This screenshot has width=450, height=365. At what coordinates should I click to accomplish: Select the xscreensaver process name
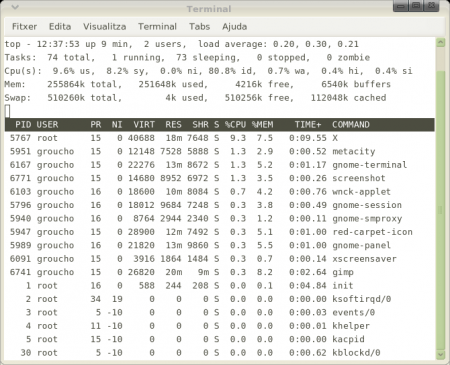(364, 259)
